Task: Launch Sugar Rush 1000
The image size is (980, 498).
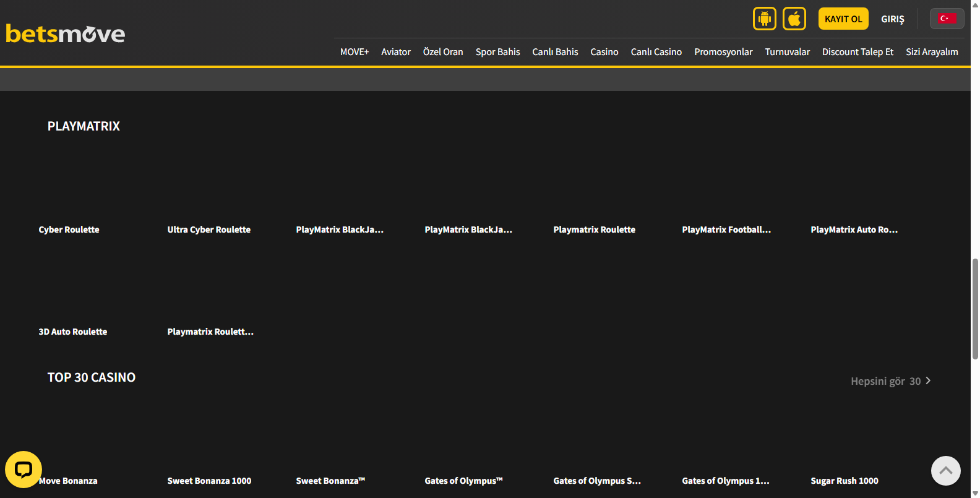Action: [x=845, y=481]
